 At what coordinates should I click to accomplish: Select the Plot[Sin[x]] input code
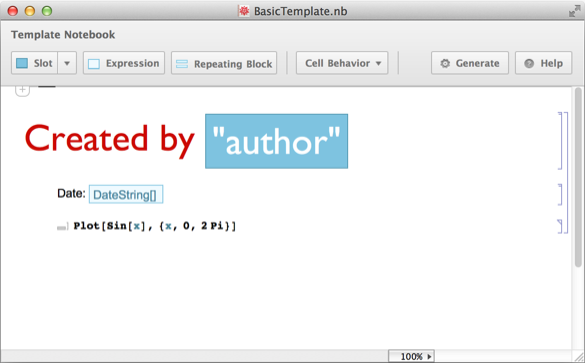coord(155,226)
